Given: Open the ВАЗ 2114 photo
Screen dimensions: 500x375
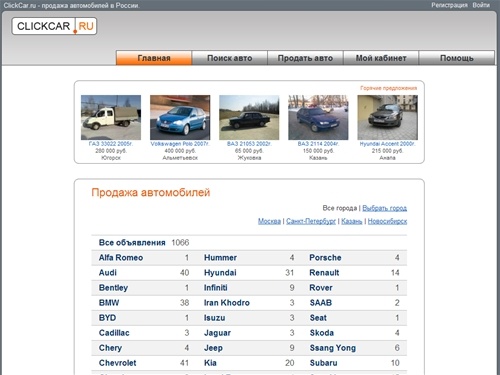Looking at the screenshot, I should point(318,117).
